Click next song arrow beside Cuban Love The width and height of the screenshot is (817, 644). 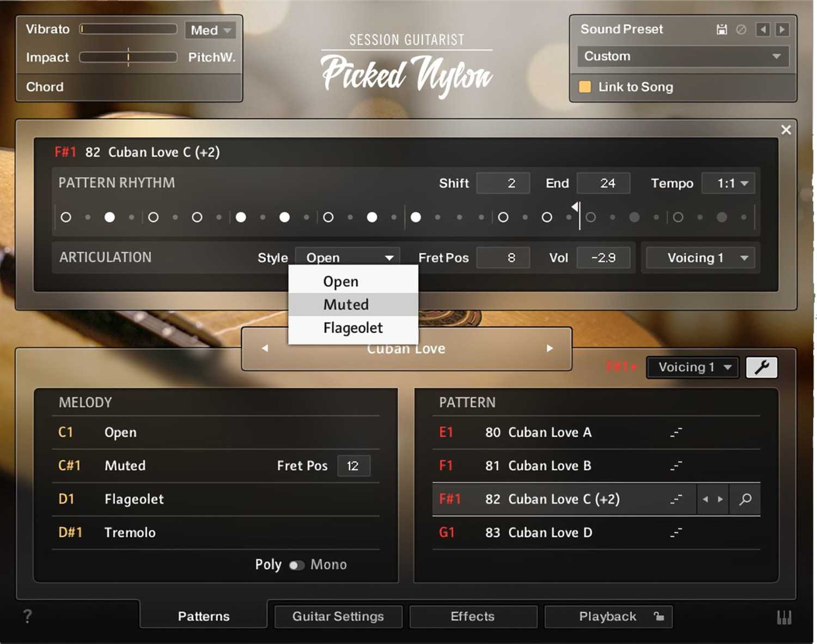click(550, 348)
